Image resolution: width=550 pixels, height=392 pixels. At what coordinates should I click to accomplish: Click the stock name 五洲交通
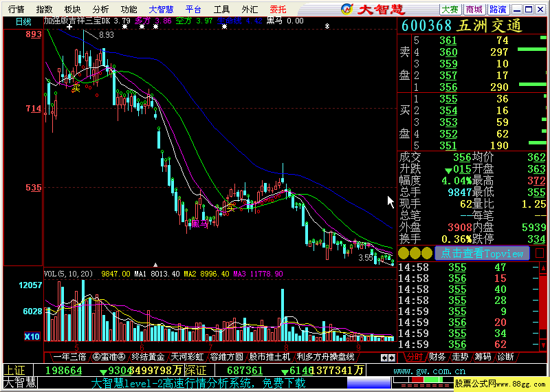pos(489,25)
